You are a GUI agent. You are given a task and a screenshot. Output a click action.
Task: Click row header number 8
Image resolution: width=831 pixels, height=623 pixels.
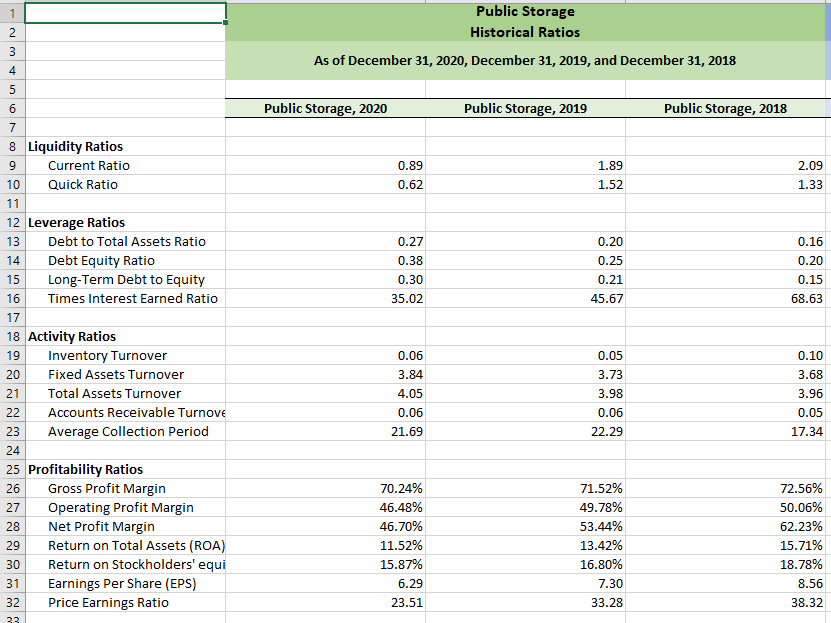[13, 146]
